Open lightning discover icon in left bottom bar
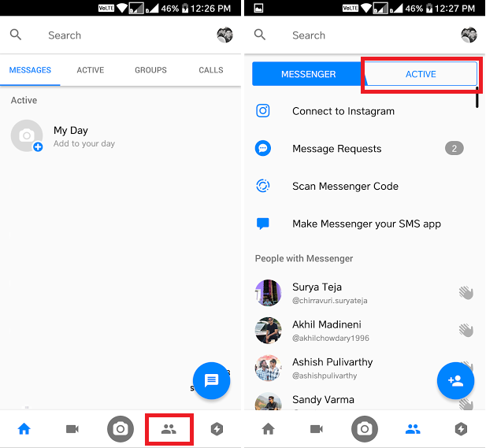This screenshot has width=486, height=448. tap(217, 429)
